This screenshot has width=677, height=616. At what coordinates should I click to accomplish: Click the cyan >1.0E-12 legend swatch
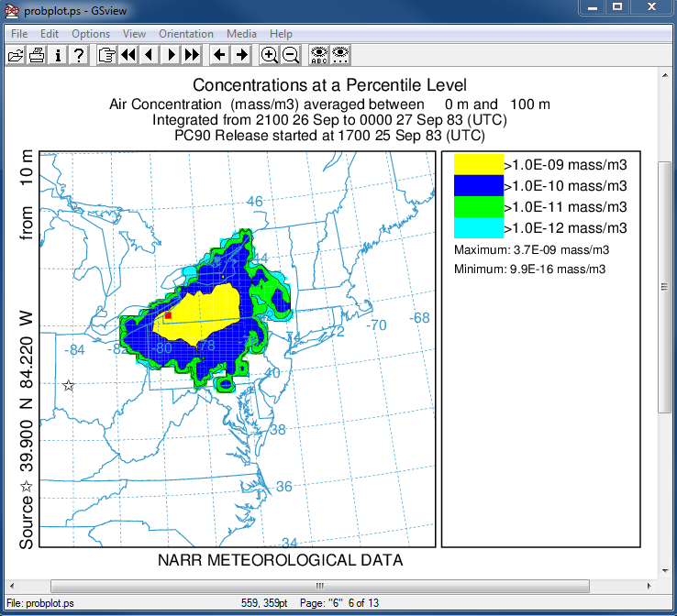(x=478, y=227)
